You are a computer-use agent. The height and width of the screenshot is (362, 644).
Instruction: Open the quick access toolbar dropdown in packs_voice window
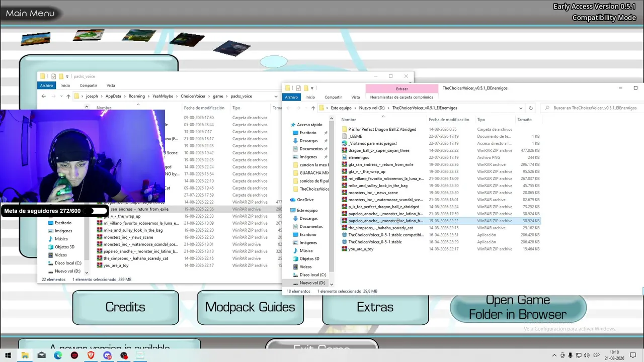coord(67,76)
